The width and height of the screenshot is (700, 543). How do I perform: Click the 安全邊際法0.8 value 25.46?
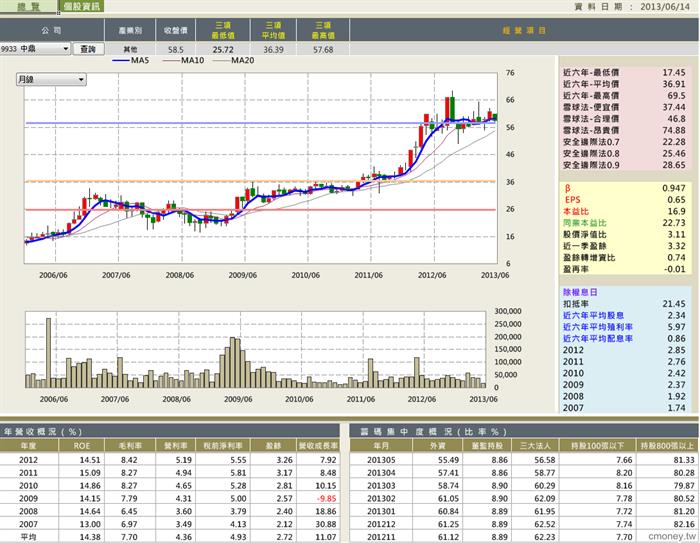674,154
